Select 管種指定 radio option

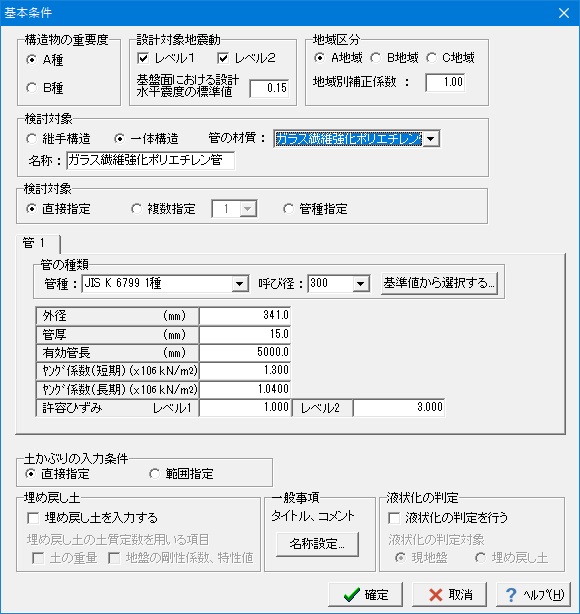click(x=288, y=209)
